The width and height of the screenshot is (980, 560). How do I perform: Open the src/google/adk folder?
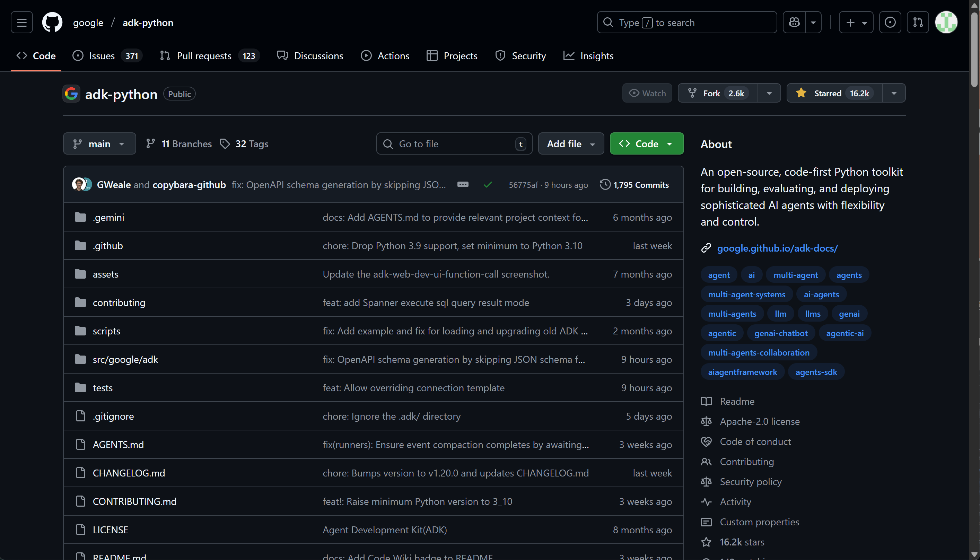(125, 360)
